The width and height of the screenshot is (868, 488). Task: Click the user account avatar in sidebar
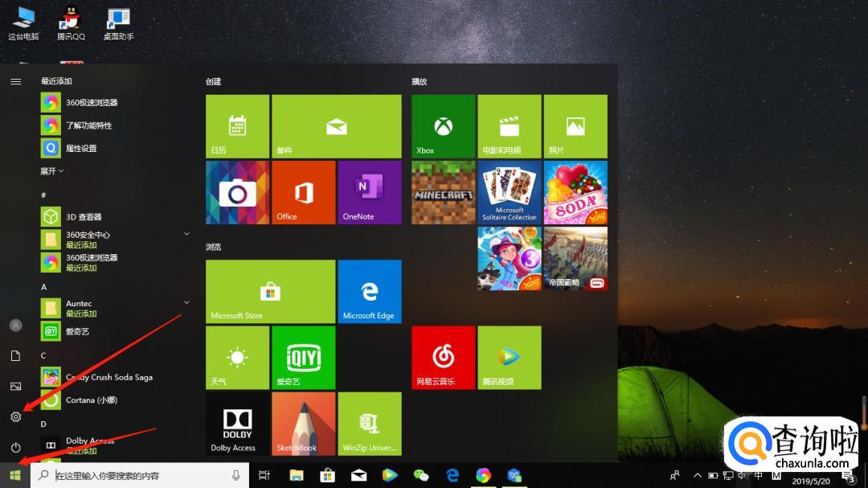coord(15,325)
